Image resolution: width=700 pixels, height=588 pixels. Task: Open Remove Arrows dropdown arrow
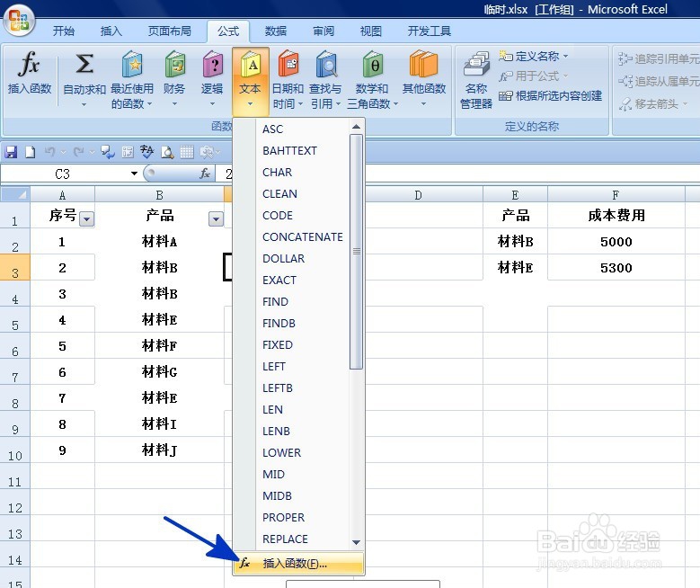pos(685,104)
